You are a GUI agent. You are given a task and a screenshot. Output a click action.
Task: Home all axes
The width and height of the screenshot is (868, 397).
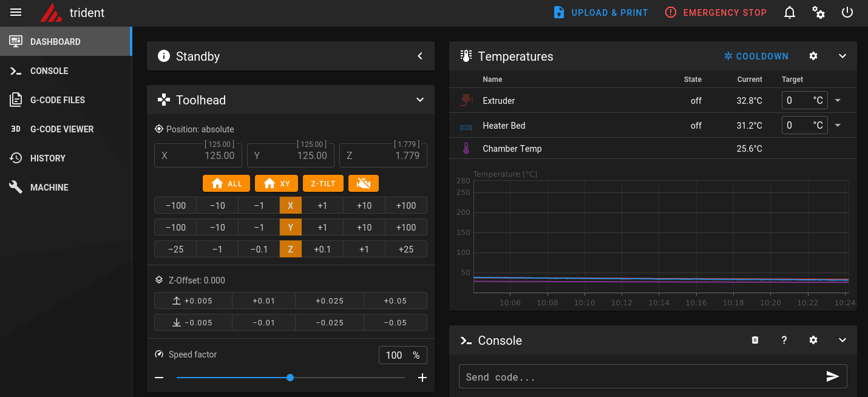click(x=226, y=183)
